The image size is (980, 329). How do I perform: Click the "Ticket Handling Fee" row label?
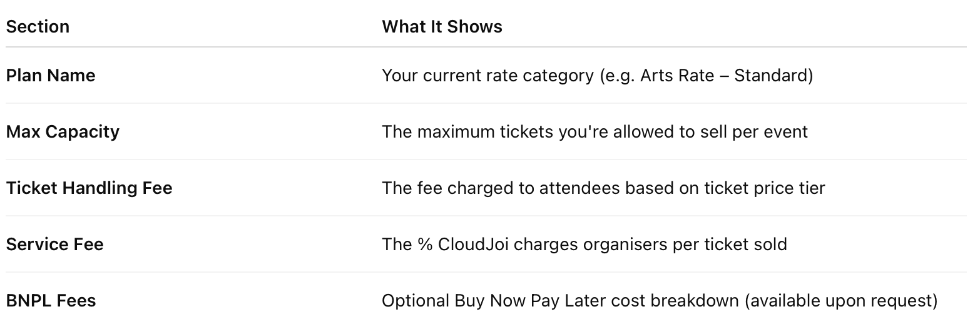coord(89,188)
